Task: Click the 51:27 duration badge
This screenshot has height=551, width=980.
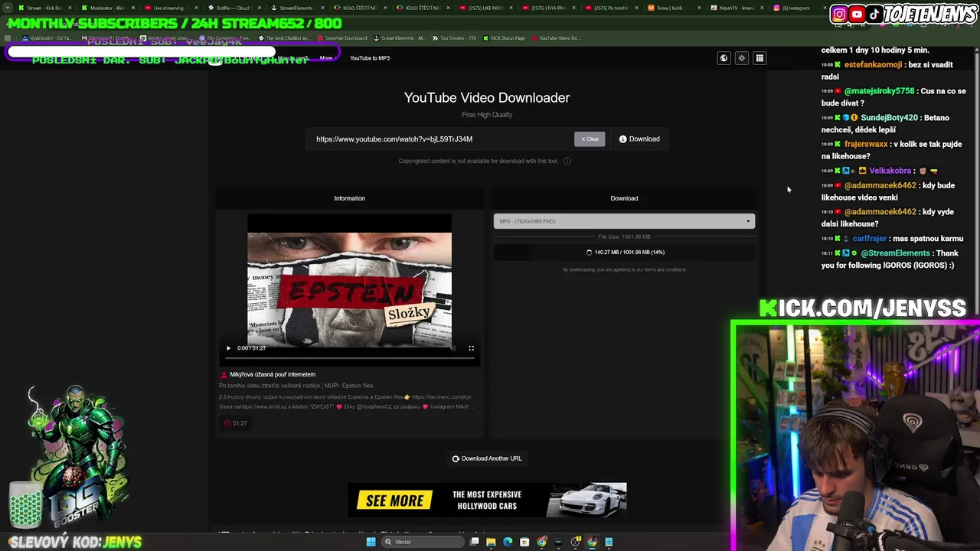Action: (x=236, y=423)
